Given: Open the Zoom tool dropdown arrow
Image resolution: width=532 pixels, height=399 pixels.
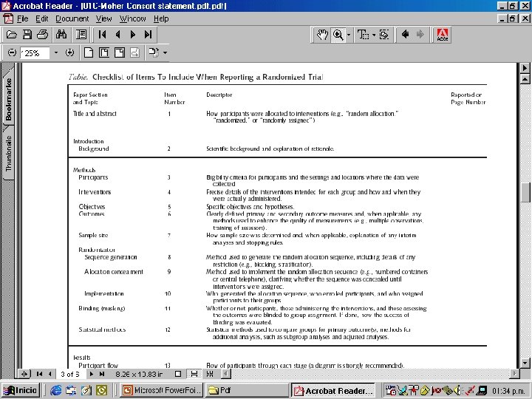Looking at the screenshot, I should click(x=349, y=35).
